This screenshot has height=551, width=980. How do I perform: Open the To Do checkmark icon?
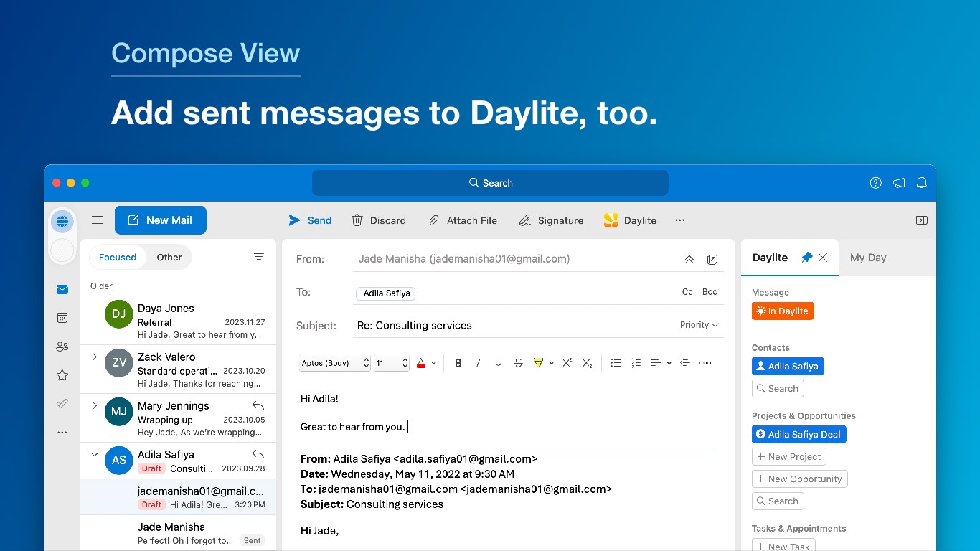point(62,404)
